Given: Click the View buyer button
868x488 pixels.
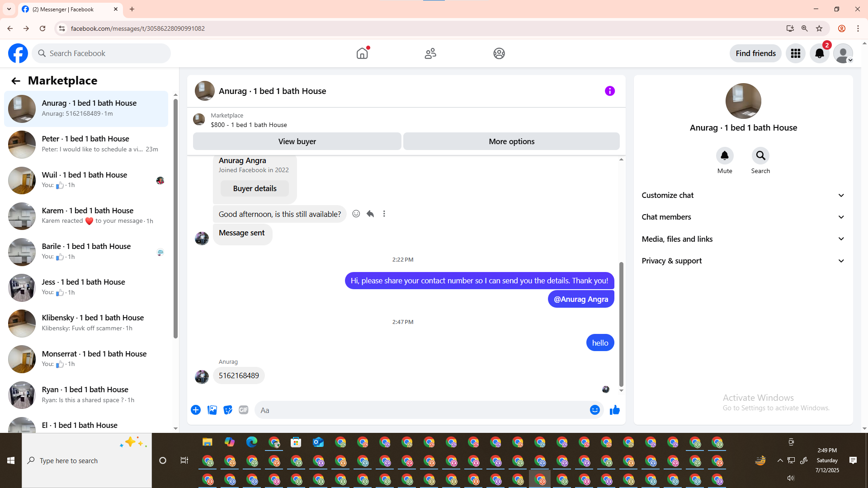Looking at the screenshot, I should [297, 141].
